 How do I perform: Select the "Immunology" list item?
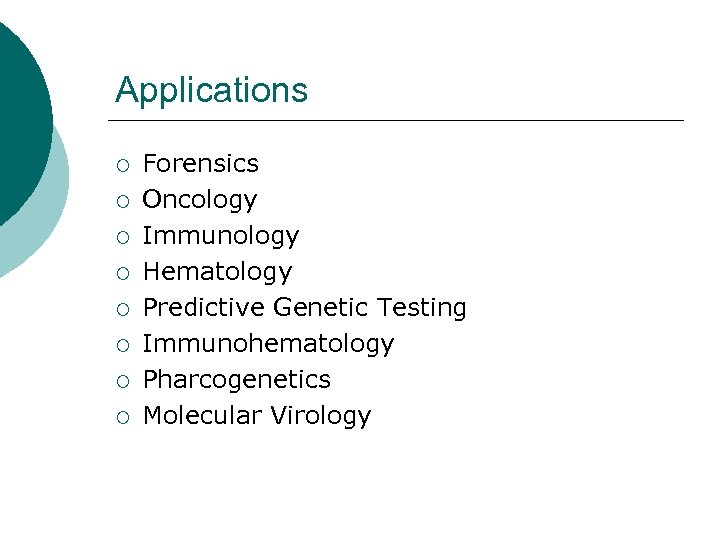click(221, 235)
